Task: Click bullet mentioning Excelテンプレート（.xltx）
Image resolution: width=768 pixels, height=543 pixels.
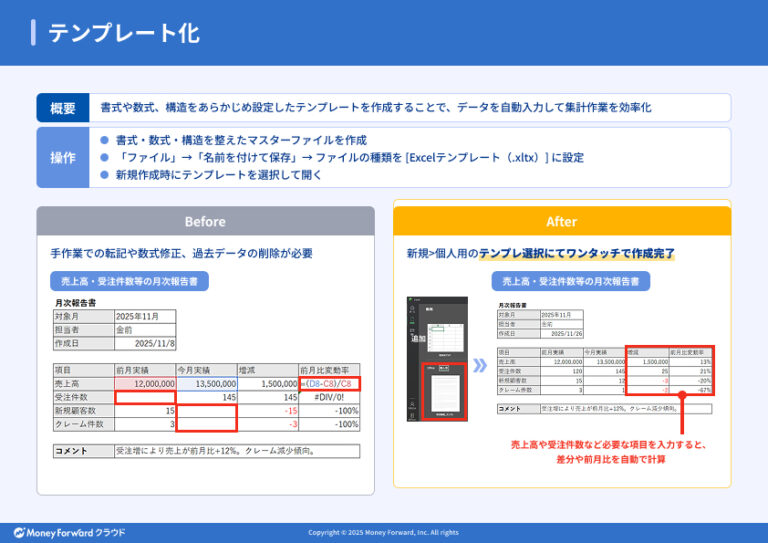Action: (350, 158)
